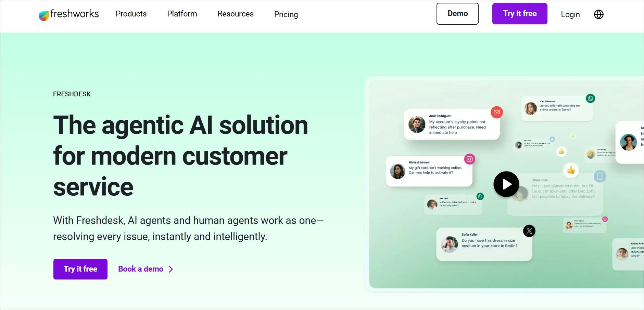Image resolution: width=644 pixels, height=310 pixels.
Task: Click the thumbs-up emoji in the illustration
Action: tap(571, 170)
